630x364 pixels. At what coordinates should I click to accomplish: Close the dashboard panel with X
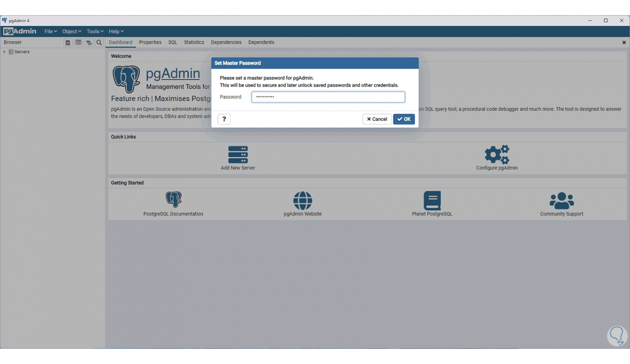coord(624,42)
